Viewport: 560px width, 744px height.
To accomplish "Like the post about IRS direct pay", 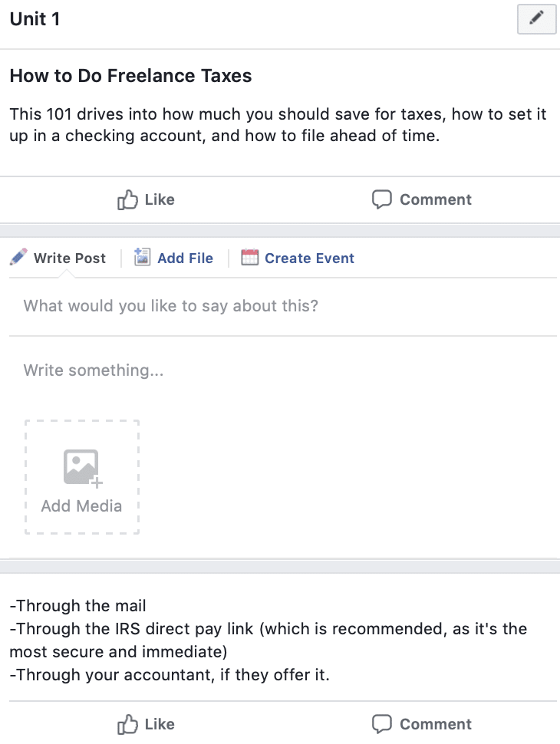I will 147,725.
